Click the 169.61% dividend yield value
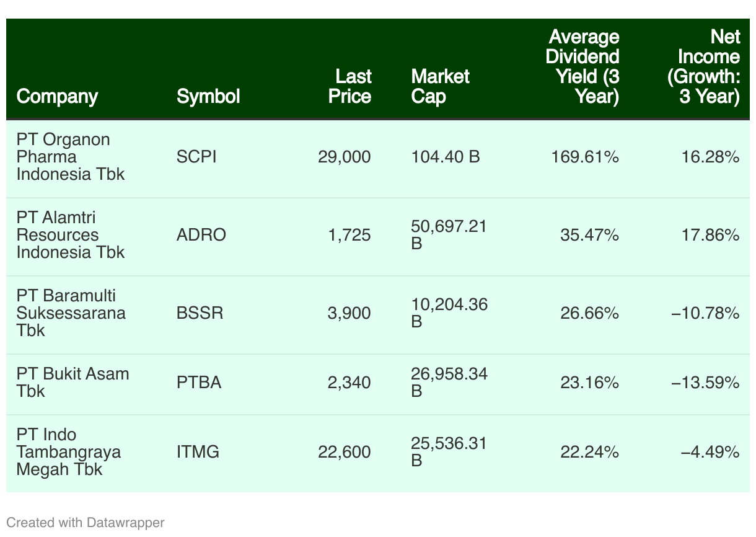 [x=585, y=157]
